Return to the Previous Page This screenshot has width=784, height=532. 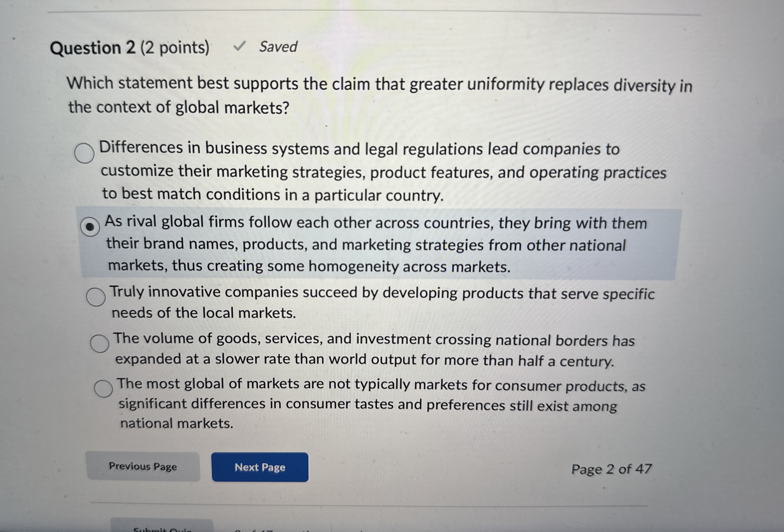pyautogui.click(x=143, y=466)
